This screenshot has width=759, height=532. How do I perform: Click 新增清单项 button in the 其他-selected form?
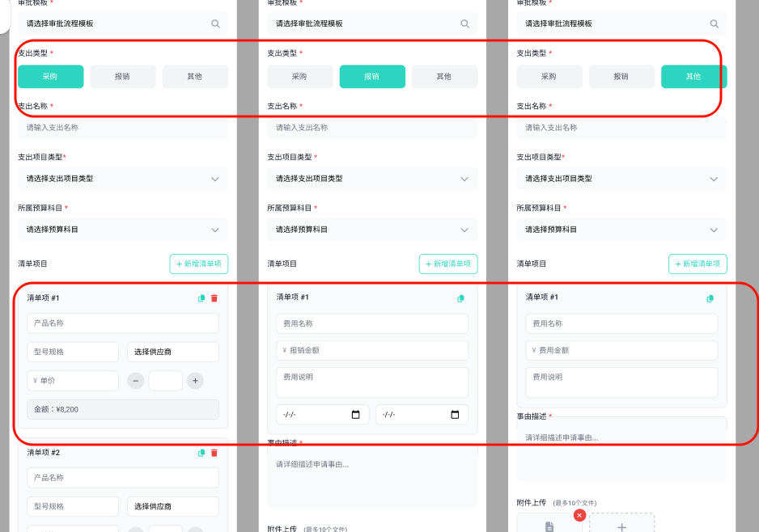pyautogui.click(x=698, y=264)
